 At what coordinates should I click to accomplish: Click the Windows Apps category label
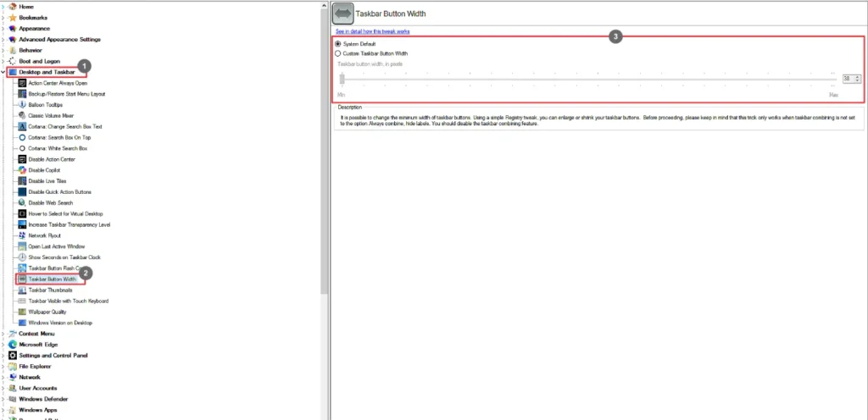(37, 410)
